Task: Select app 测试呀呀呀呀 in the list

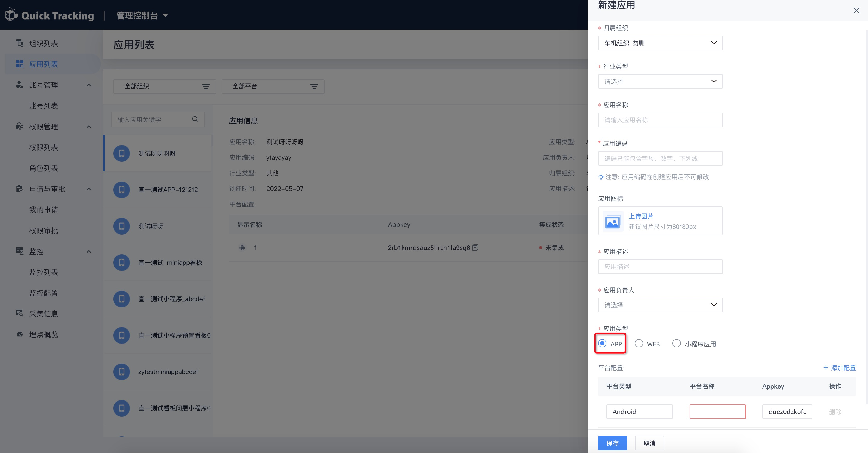Action: [157, 153]
